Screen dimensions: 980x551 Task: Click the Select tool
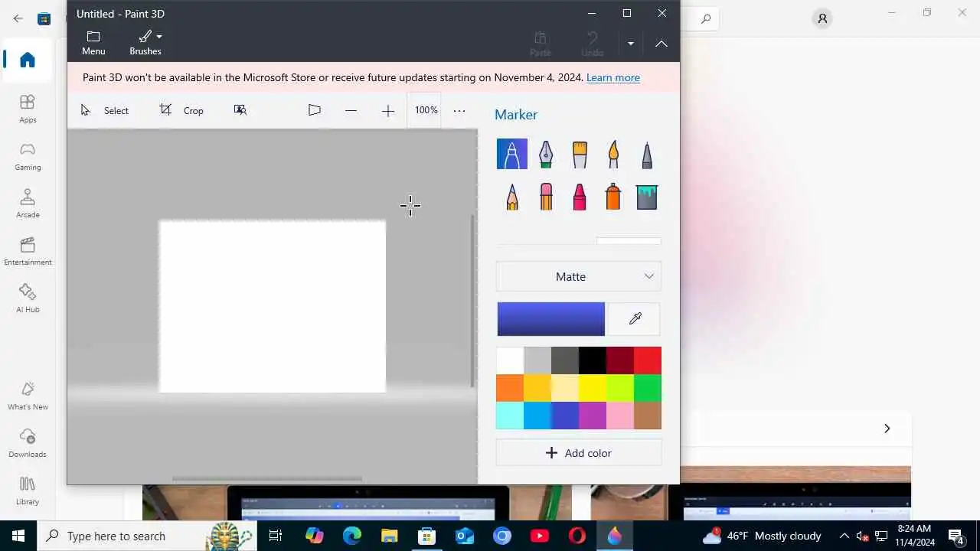[105, 110]
